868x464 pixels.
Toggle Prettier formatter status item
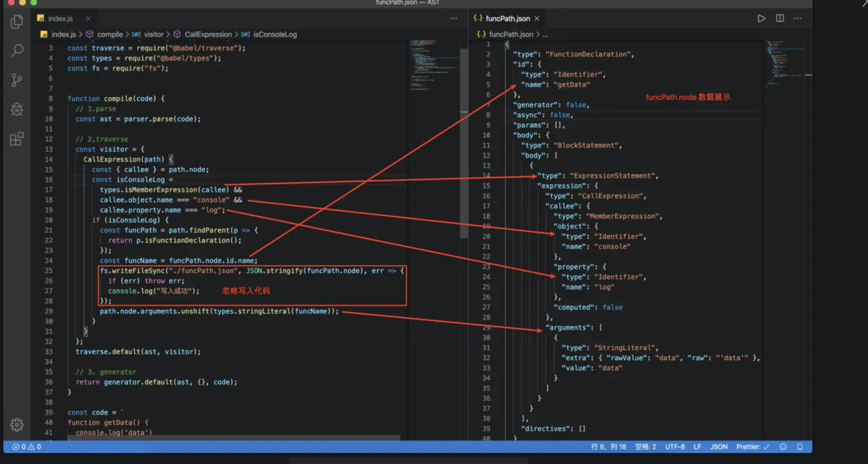pyautogui.click(x=752, y=447)
